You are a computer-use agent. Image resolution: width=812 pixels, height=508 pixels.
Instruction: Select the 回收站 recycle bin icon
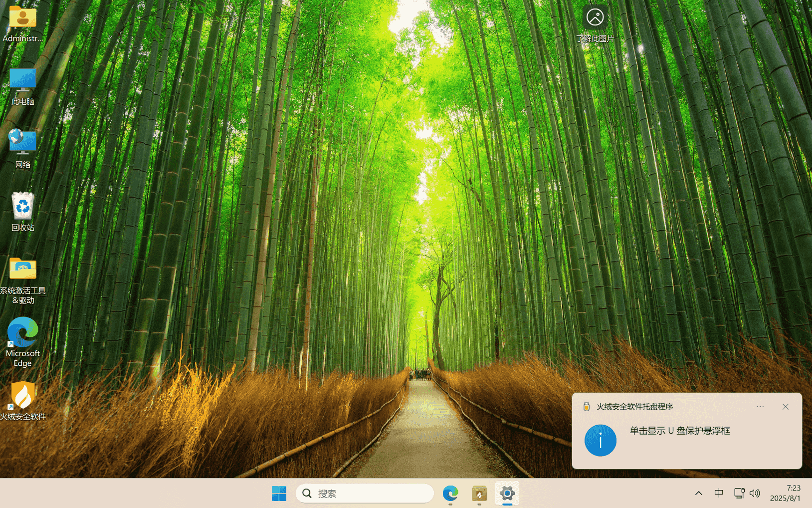pyautogui.click(x=23, y=212)
